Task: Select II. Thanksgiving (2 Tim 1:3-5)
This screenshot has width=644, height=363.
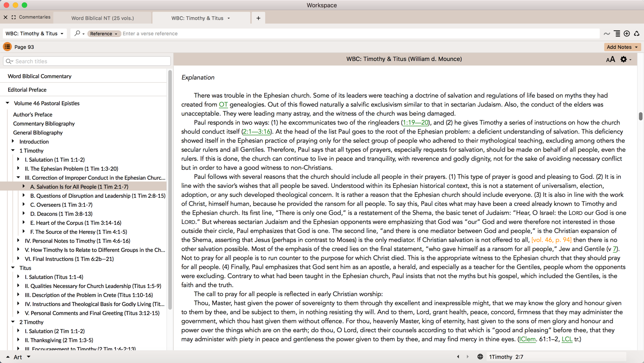Action: point(59,340)
